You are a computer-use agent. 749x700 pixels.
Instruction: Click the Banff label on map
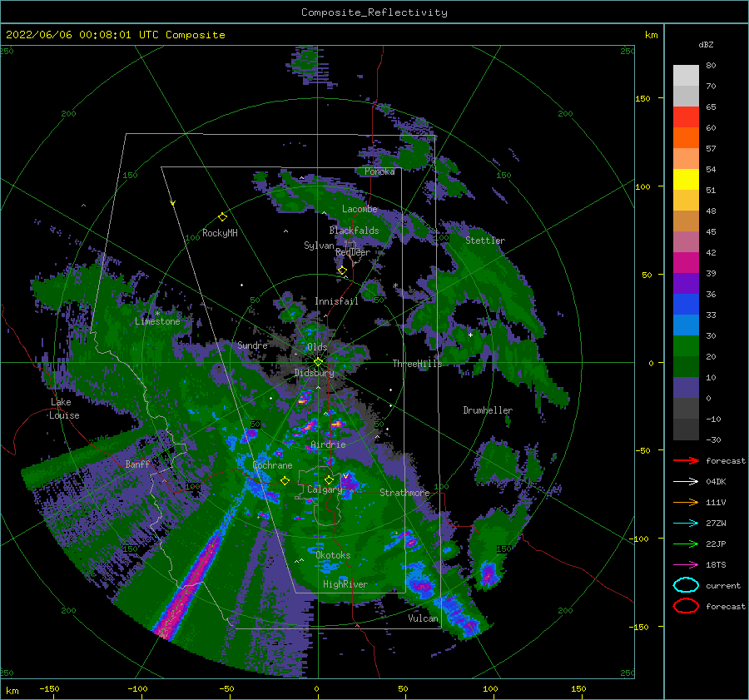click(137, 464)
